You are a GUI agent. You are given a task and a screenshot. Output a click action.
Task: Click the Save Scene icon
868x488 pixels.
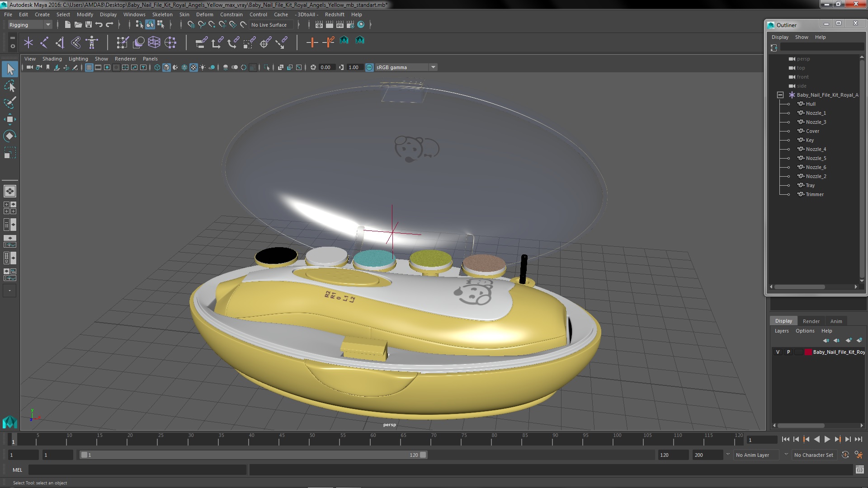click(89, 25)
